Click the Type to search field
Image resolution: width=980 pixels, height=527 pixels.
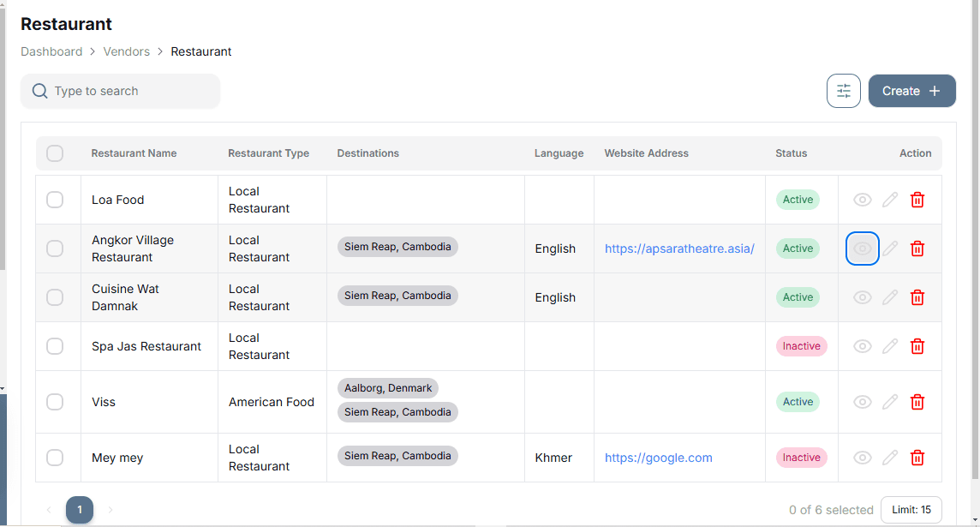128,91
